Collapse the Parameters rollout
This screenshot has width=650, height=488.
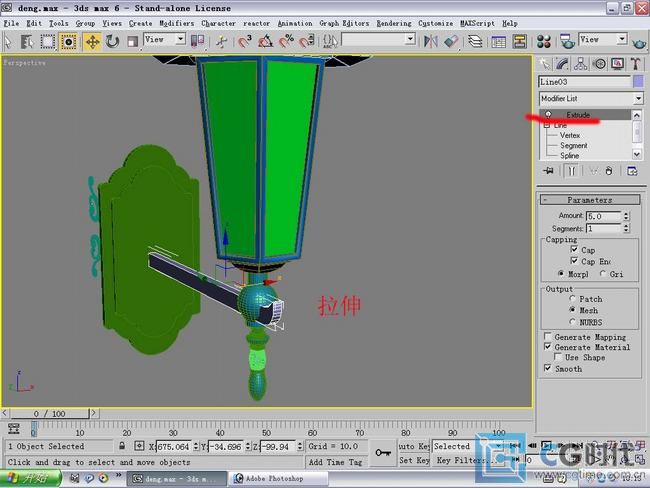589,200
